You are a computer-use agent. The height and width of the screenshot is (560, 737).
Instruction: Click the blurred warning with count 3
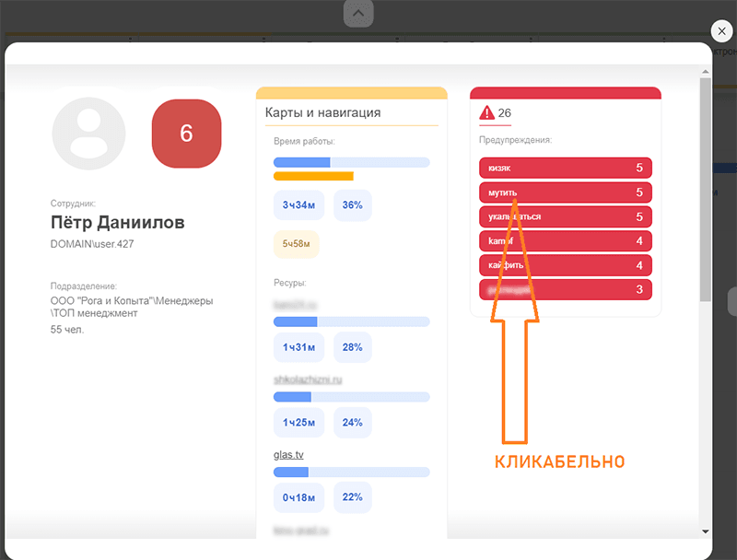(565, 289)
